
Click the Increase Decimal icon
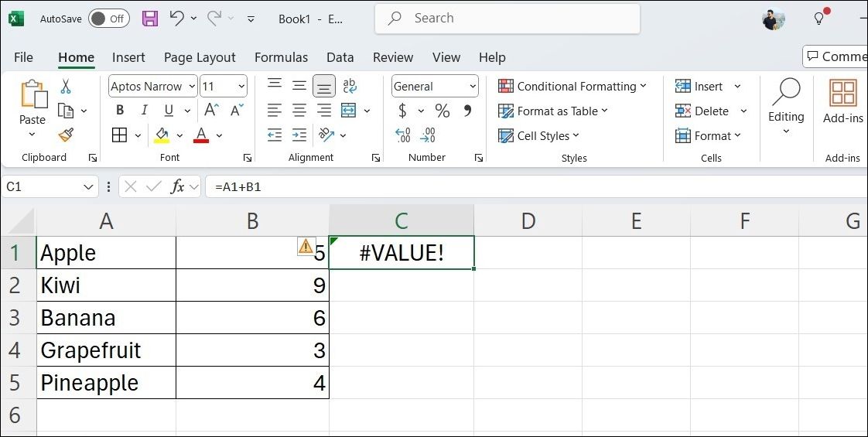[x=402, y=135]
